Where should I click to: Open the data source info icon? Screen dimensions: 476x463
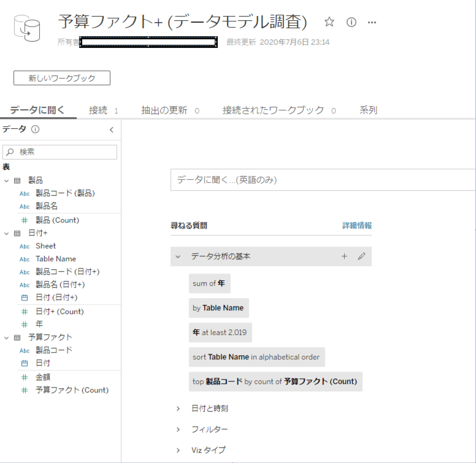point(351,22)
